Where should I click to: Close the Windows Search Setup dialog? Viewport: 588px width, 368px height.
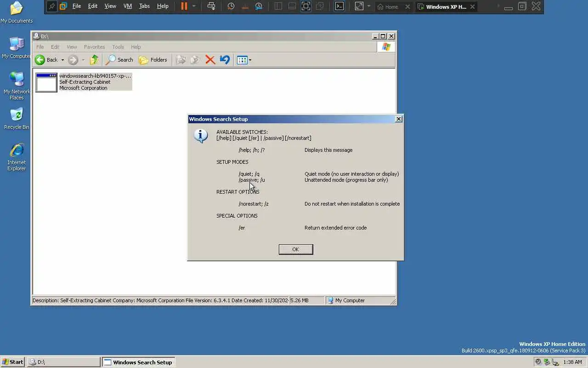point(399,119)
